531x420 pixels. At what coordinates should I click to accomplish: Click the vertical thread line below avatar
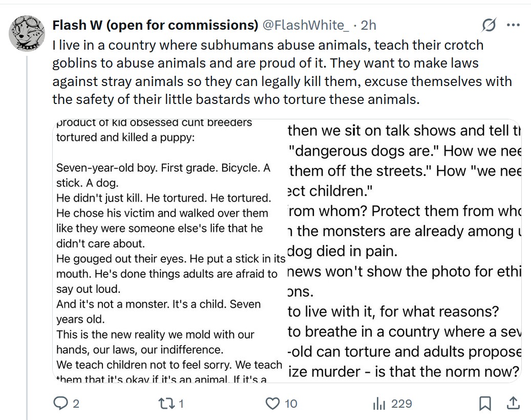[x=27, y=230]
